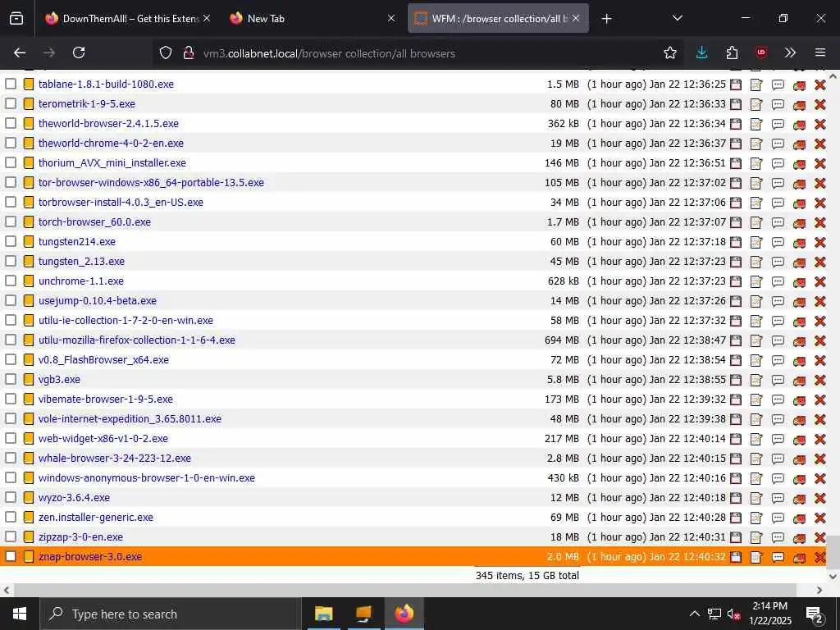Viewport: 840px width, 630px height.
Task: Focus the URL address bar
Action: pyautogui.click(x=418, y=53)
